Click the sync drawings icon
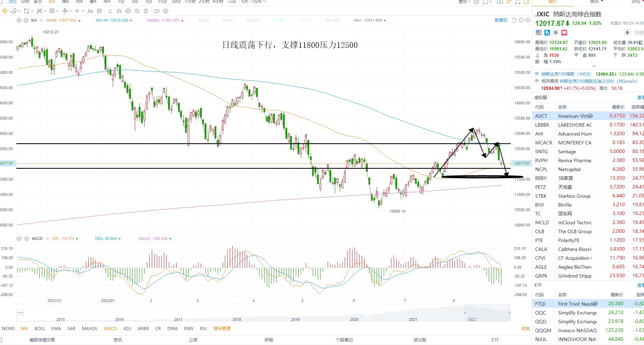The height and width of the screenshot is (345, 644). tap(128, 11)
